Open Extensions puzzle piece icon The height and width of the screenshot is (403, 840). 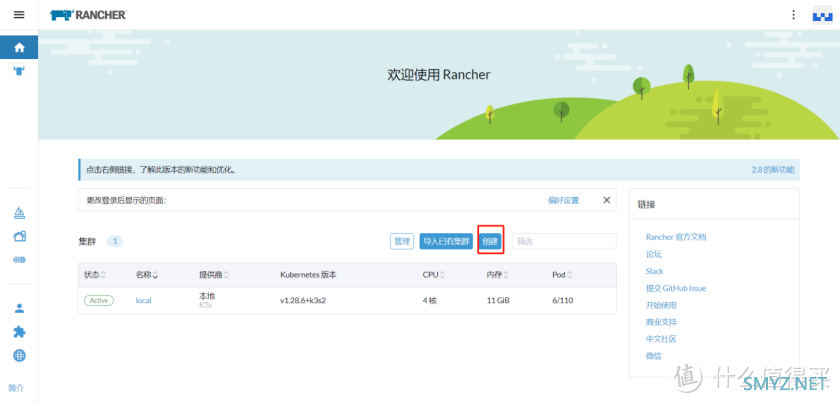click(x=19, y=332)
